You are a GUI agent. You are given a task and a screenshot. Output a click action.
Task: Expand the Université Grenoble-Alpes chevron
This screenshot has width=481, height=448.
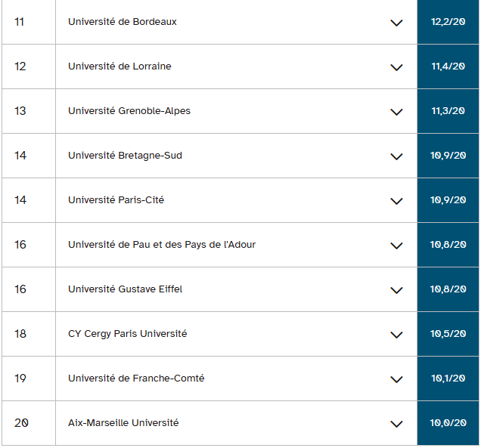point(396,112)
